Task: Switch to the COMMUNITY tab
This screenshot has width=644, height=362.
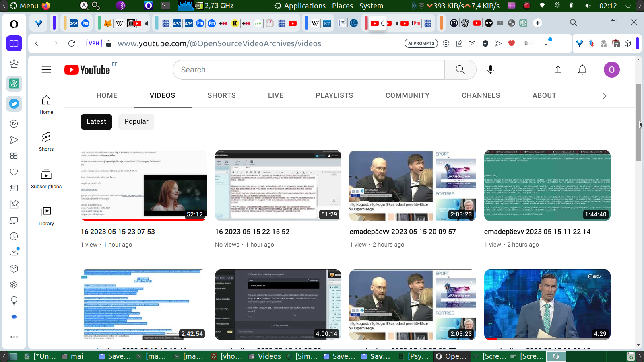Action: pyautogui.click(x=407, y=95)
